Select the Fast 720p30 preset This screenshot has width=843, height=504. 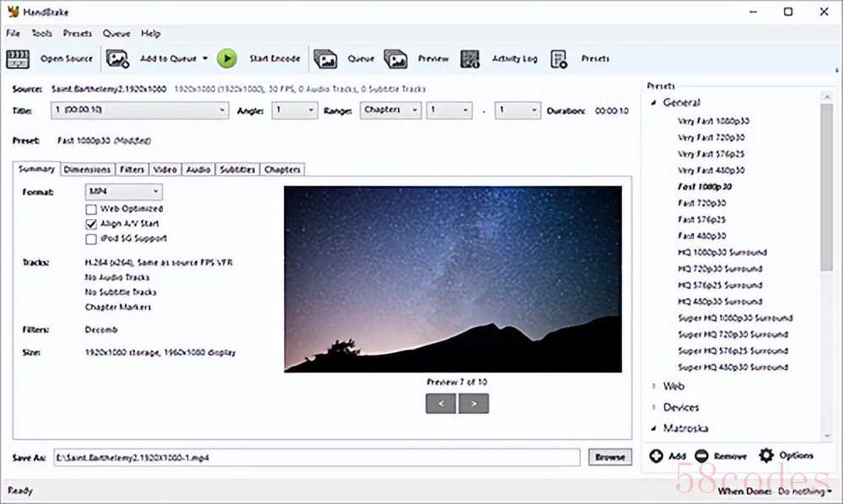coord(701,203)
